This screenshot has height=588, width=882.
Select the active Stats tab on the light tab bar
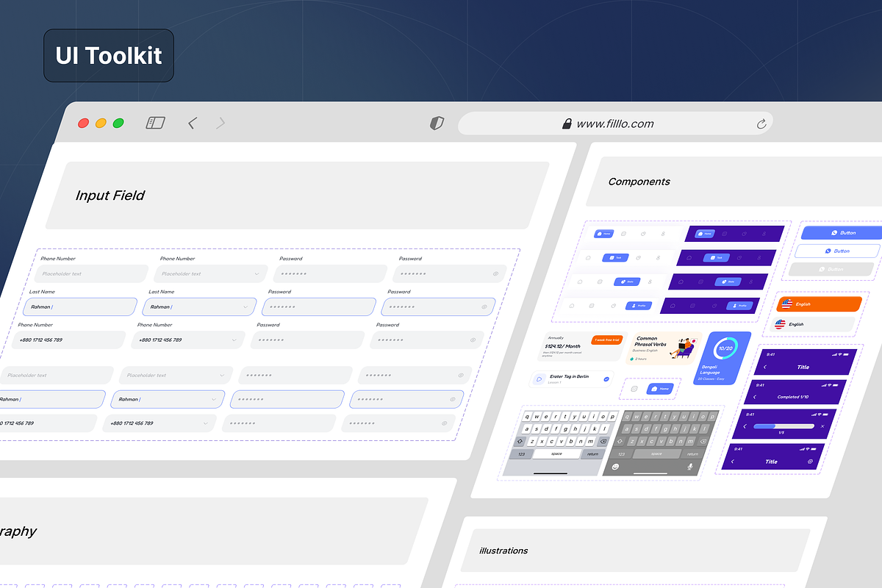[627, 282]
